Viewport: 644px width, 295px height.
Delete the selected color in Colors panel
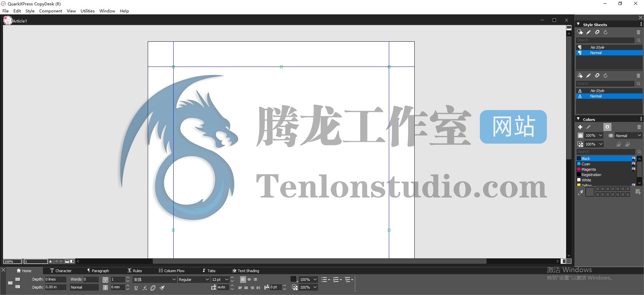click(x=639, y=127)
